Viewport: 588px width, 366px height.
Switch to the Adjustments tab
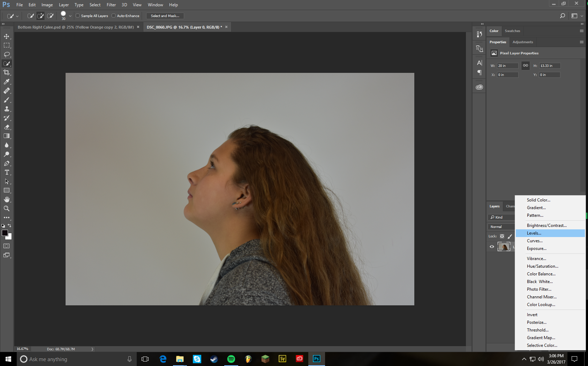click(522, 42)
